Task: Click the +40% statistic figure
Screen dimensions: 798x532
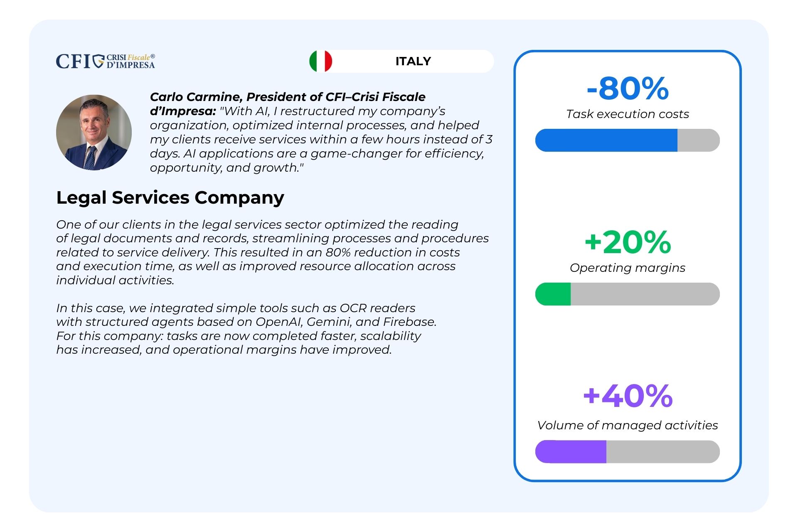Action: pyautogui.click(x=628, y=396)
